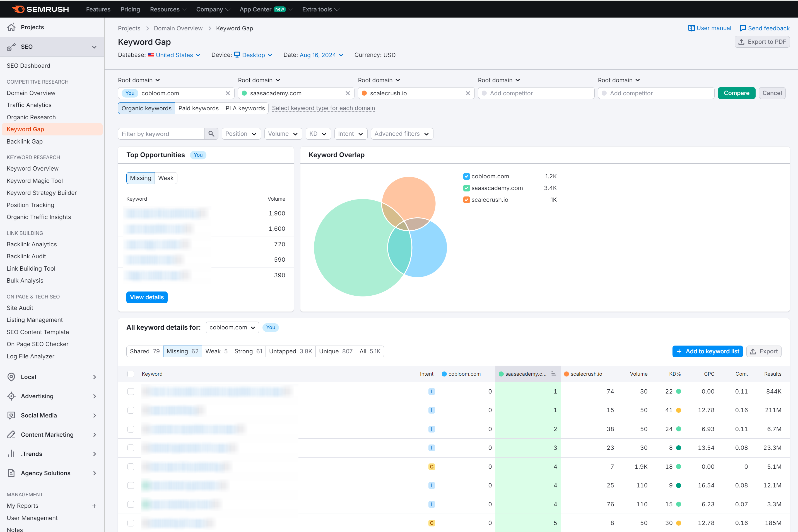Click the Semrush logo
Screen dimensions: 798x532
pyautogui.click(x=40, y=9)
